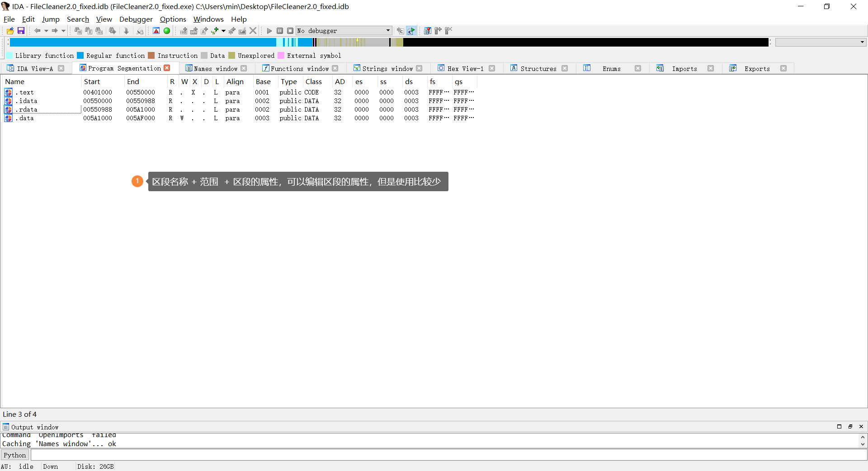
Task: Click the X undefine toolbar icon
Action: pos(253,31)
